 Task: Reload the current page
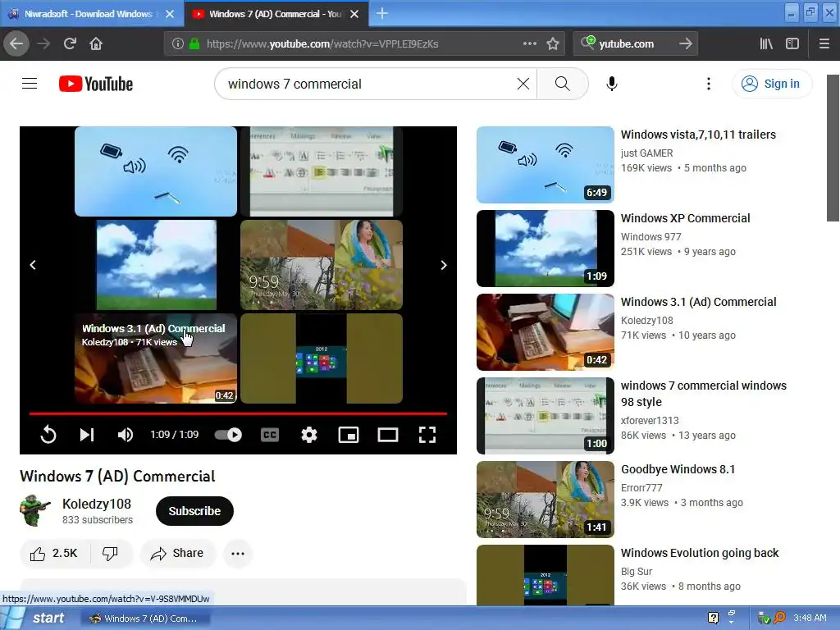pos(70,43)
